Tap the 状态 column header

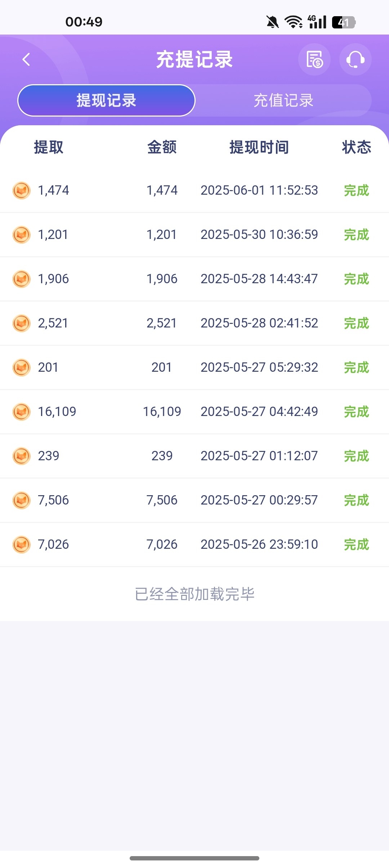pos(356,147)
